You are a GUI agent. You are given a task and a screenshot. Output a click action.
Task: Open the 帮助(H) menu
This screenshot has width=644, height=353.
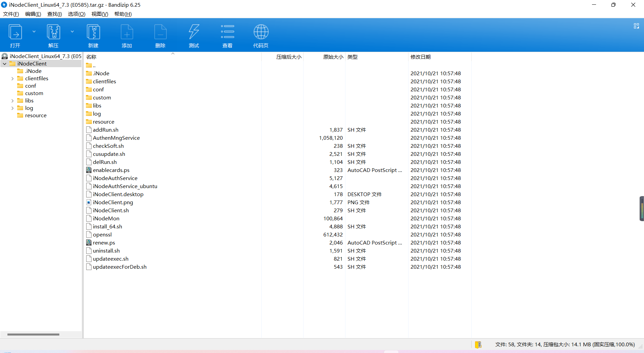[123, 14]
